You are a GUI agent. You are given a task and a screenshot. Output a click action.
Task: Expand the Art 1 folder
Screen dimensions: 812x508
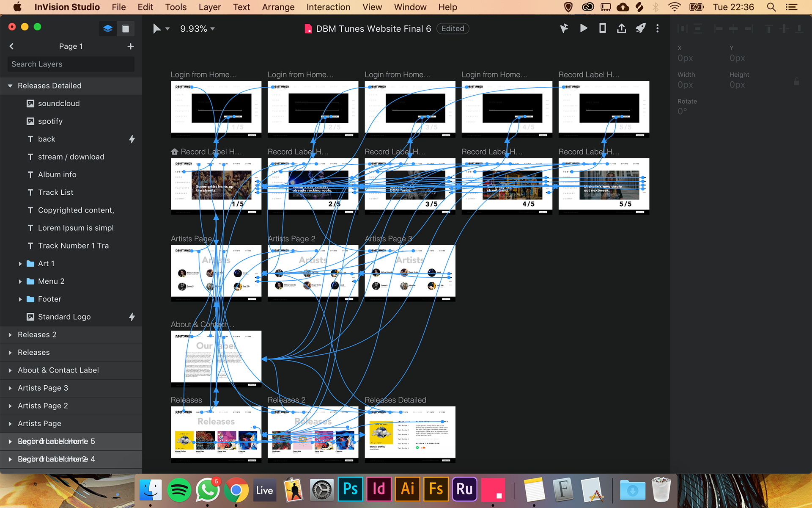click(x=20, y=264)
